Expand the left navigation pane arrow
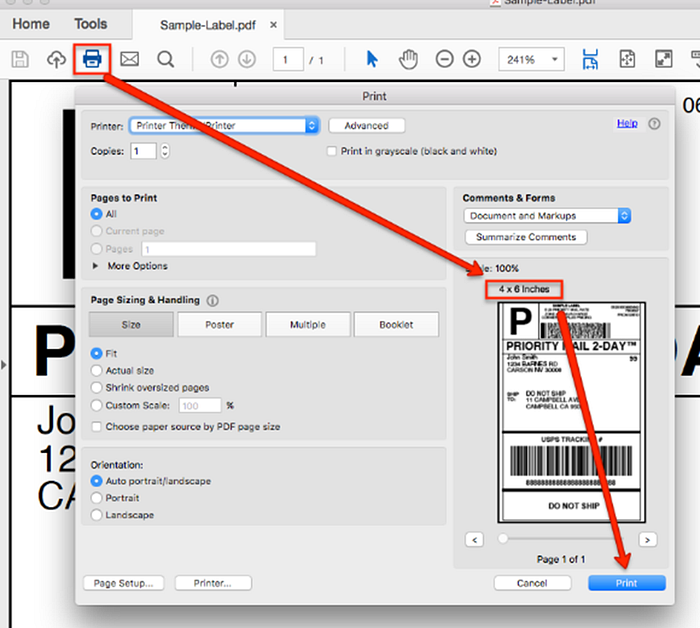The width and height of the screenshot is (700, 628). pos(4,365)
